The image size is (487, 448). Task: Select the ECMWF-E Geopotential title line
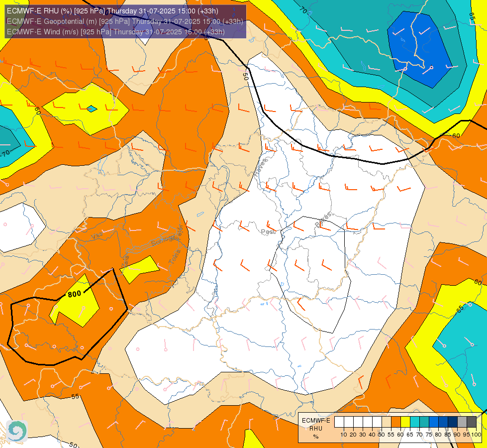(x=125, y=21)
